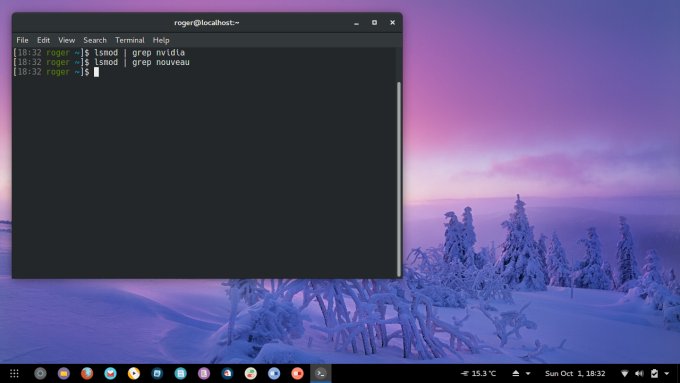Open the Files folder icon in taskbar

point(64,373)
